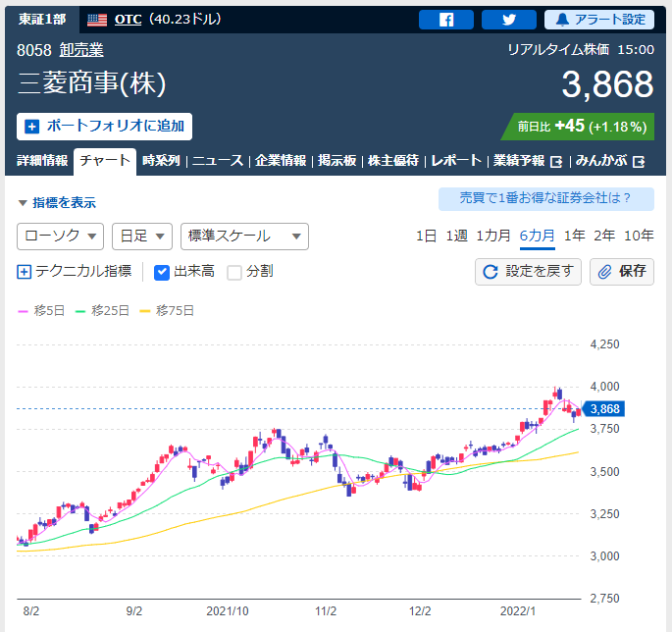Click the 2022/1 date axis label

(518, 611)
